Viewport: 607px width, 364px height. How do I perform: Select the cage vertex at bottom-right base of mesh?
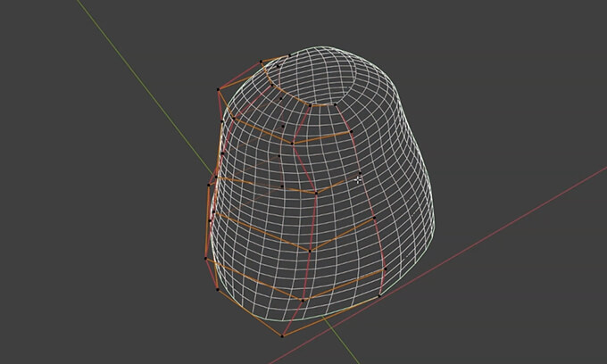point(380,295)
